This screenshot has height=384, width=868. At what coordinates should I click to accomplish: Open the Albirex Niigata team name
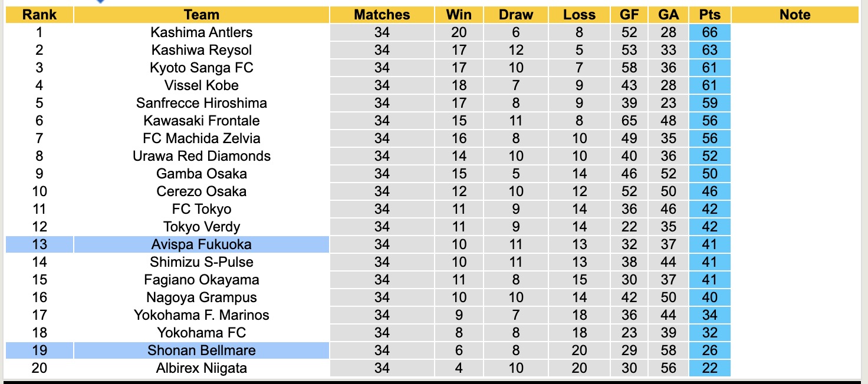[201, 368]
